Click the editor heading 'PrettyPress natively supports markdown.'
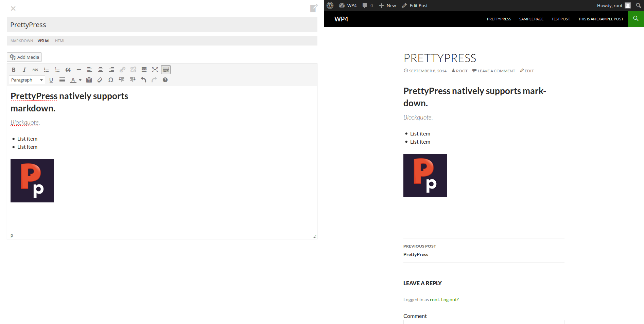The width and height of the screenshot is (644, 324). [69, 102]
